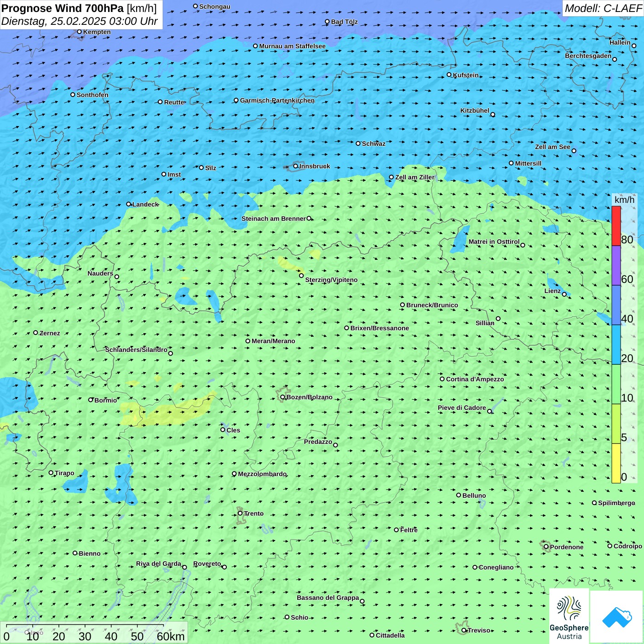Viewport: 644px width, 644px height.
Task: Click the 'km/h' legend unit label
Action: click(x=624, y=200)
